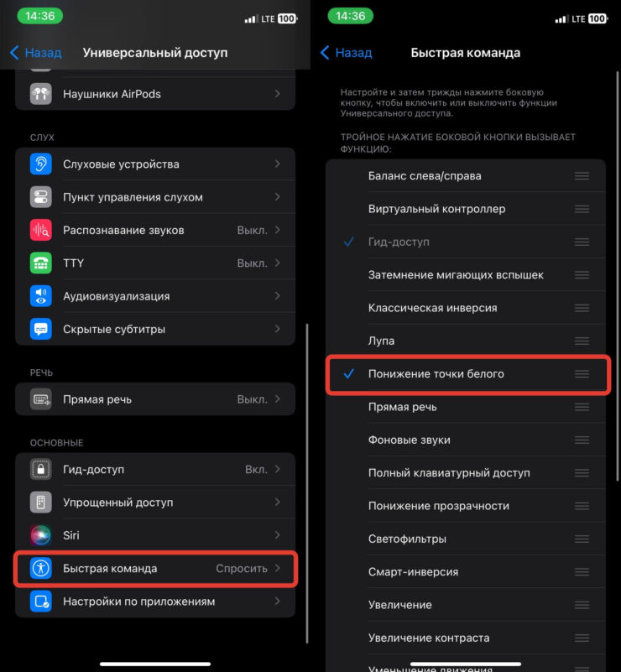Tap the Аудиовизуализация speaker-eye icon
Viewport: 621px width, 672px height.
click(x=41, y=296)
